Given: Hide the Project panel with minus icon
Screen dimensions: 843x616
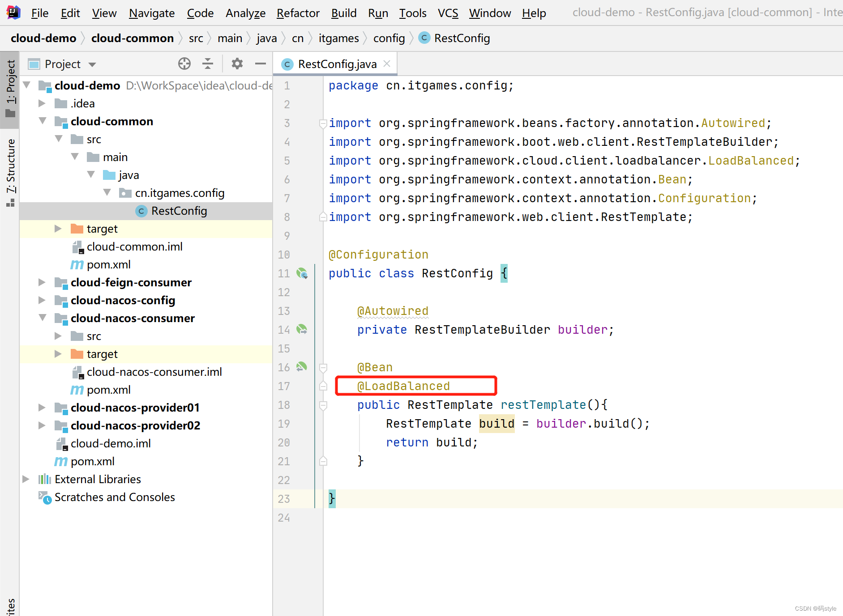Looking at the screenshot, I should coord(260,64).
